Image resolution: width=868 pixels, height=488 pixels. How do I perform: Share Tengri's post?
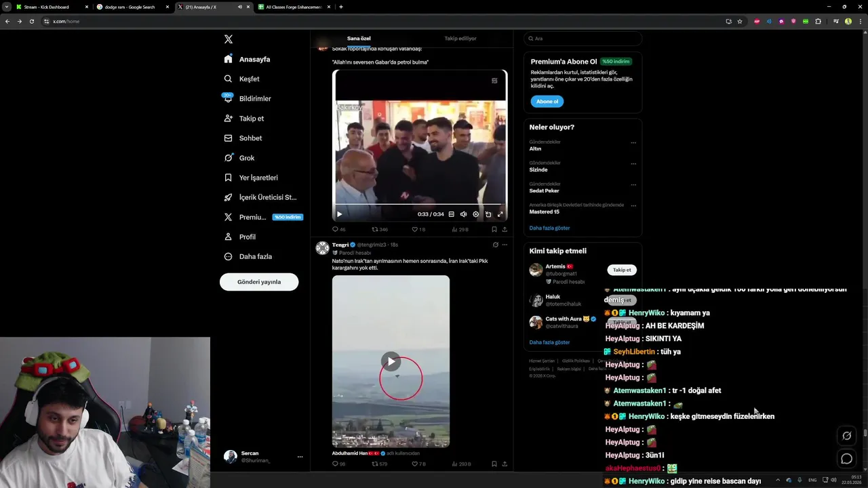pyautogui.click(x=505, y=464)
